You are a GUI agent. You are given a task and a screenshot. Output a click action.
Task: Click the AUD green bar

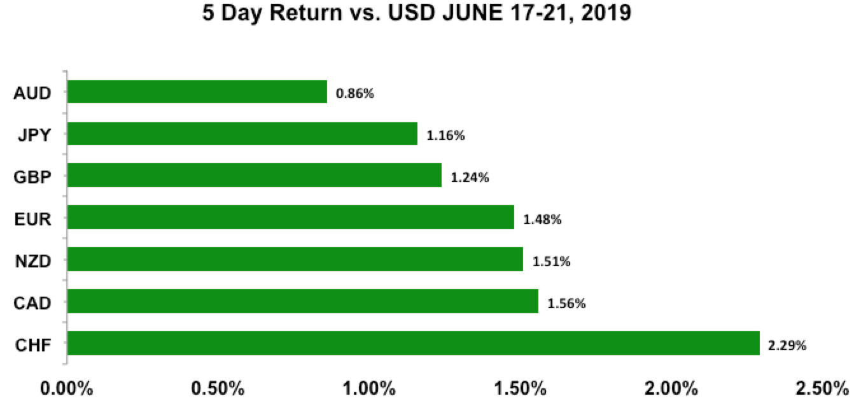click(x=197, y=92)
